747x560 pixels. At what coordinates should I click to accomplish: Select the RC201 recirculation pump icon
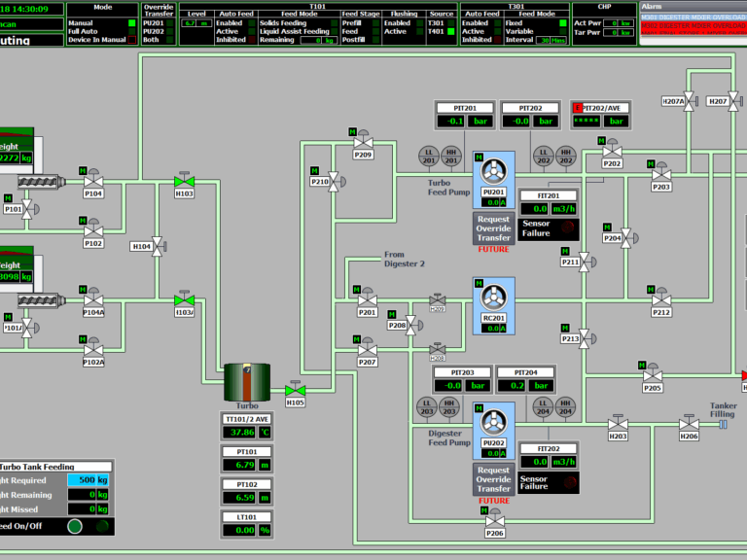pos(493,297)
